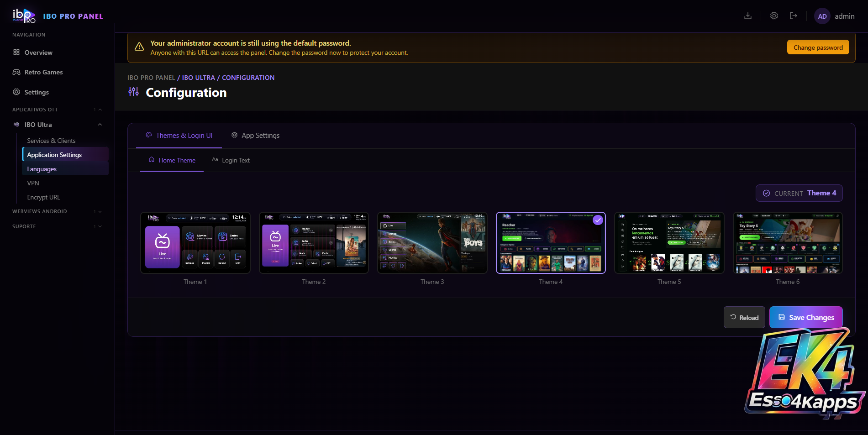The width and height of the screenshot is (868, 435).
Task: Click the download icon in top bar
Action: click(x=748, y=16)
